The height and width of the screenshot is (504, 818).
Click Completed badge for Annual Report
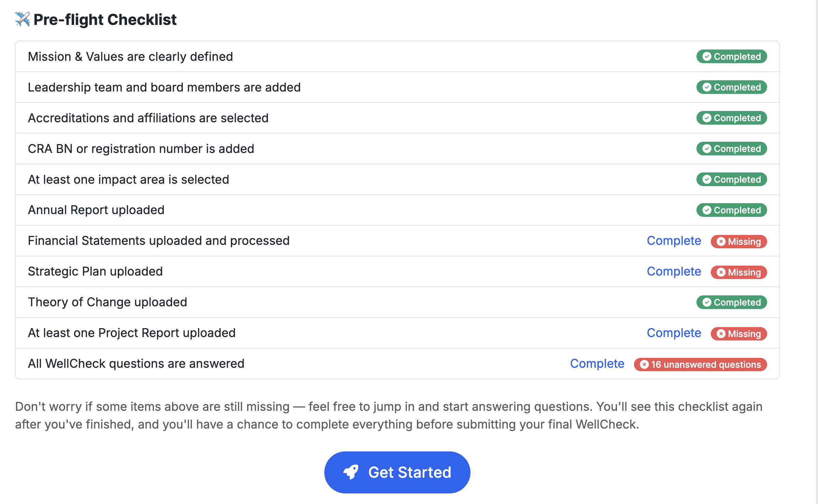[x=732, y=210]
